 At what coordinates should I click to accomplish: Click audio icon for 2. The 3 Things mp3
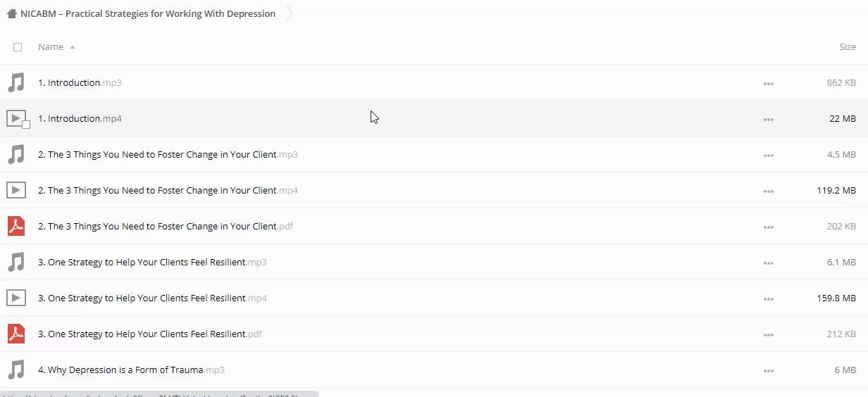16,154
